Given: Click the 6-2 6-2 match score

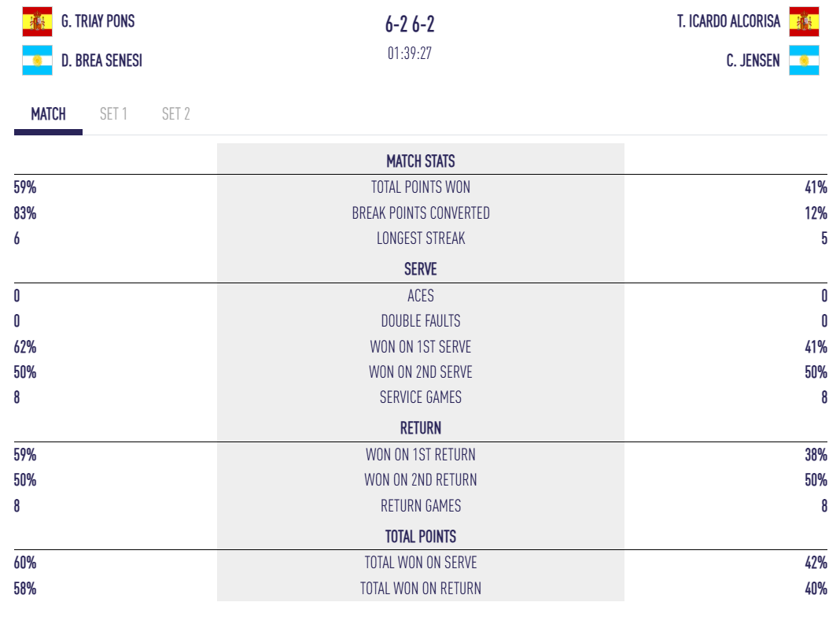Looking at the screenshot, I should (x=410, y=24).
